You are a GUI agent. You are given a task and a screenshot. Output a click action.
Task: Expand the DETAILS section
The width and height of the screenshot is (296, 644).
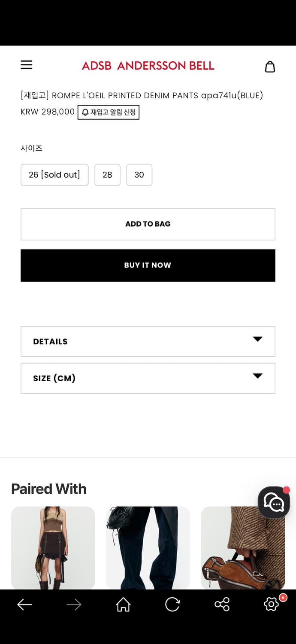[x=148, y=341]
